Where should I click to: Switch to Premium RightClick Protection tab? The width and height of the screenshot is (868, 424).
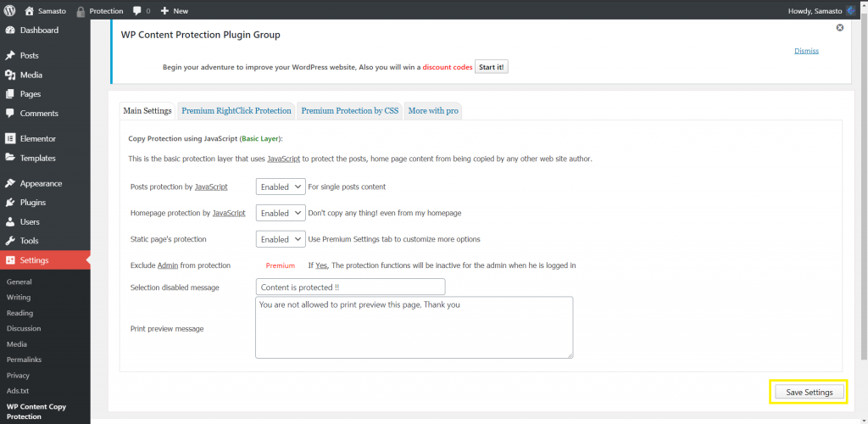(x=236, y=110)
